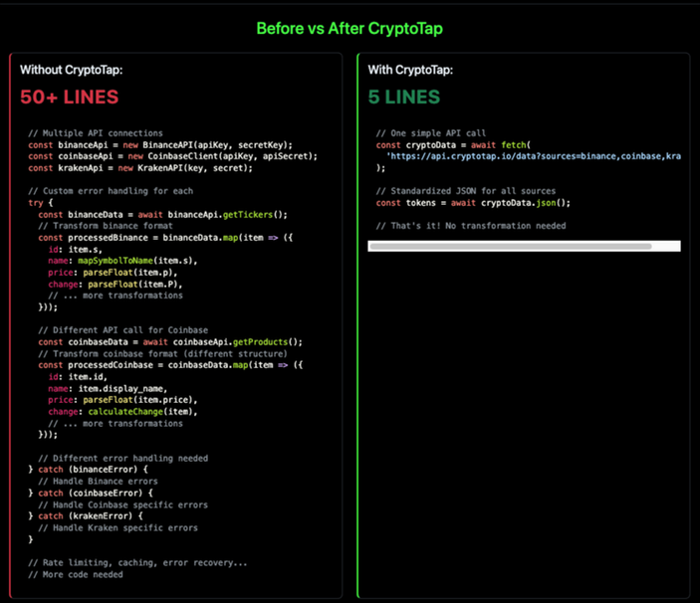Click the 'catch (binanceError) {' line
The image size is (700, 603).
pyautogui.click(x=88, y=470)
